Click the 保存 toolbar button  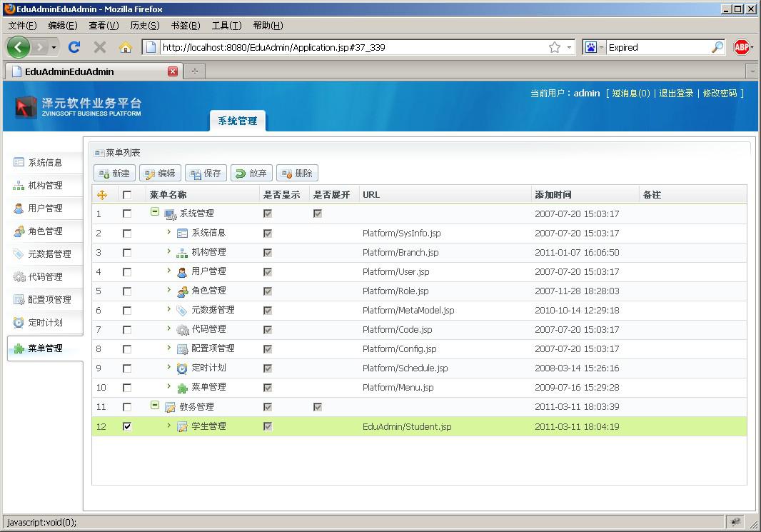point(206,173)
